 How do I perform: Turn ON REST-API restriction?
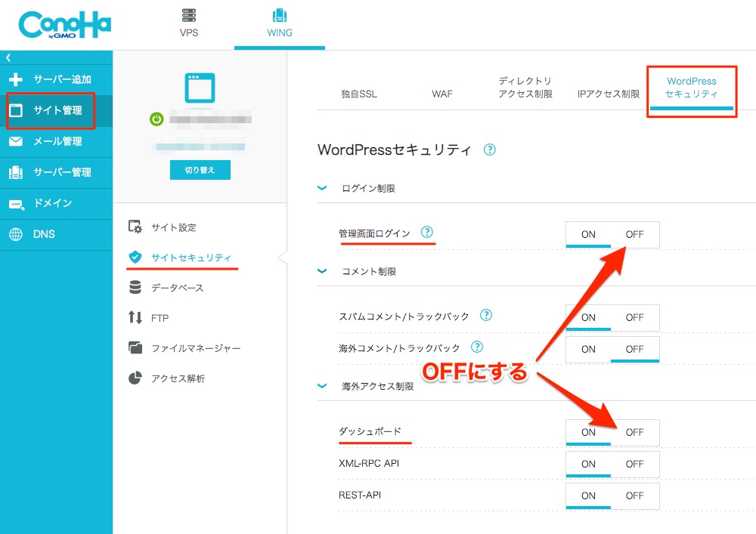click(x=588, y=496)
